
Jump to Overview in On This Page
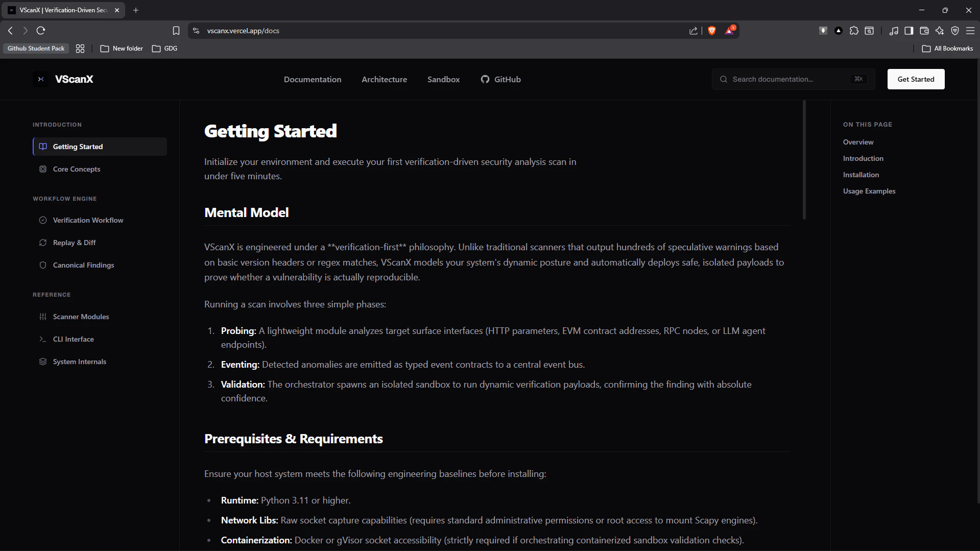[858, 142]
